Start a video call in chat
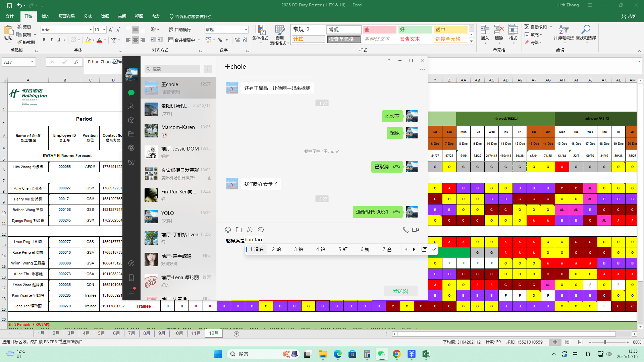 (x=415, y=230)
